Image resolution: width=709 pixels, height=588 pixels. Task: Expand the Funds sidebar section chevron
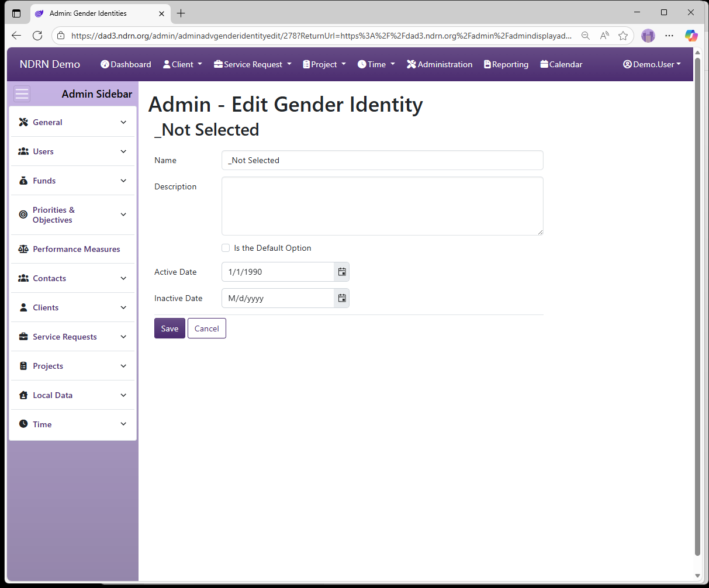pos(123,181)
